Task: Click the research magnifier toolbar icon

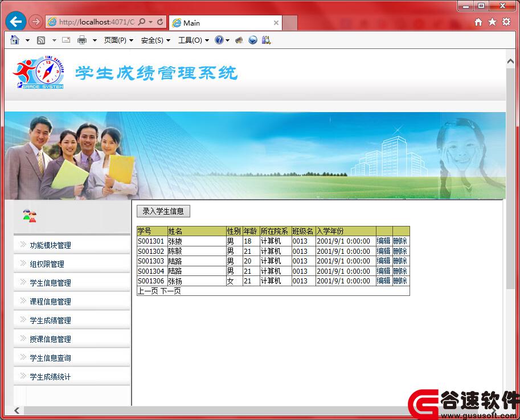Action: pos(266,40)
